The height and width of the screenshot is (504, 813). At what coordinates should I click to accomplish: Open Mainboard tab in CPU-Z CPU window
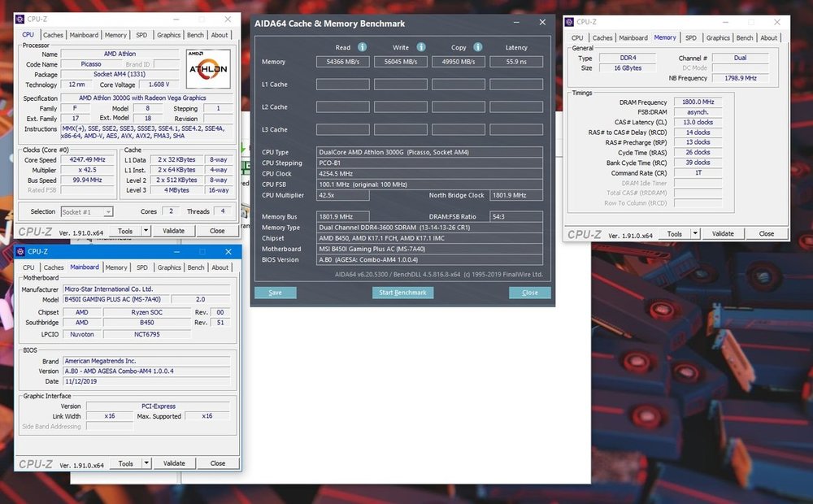(84, 35)
